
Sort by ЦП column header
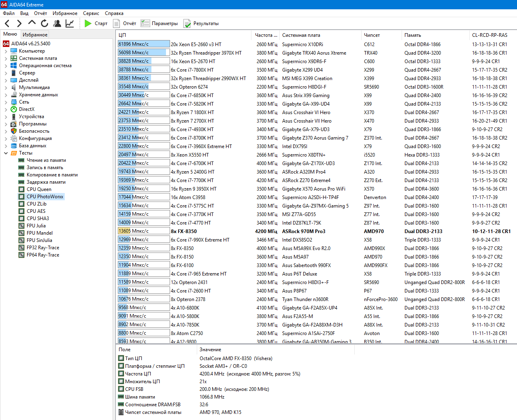(x=183, y=35)
